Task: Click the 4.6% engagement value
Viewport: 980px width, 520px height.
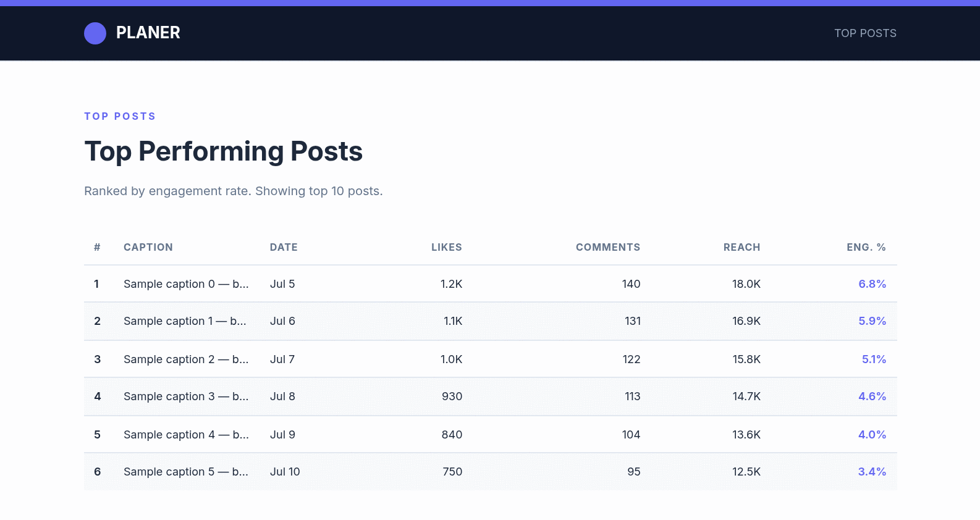Action: [x=872, y=396]
